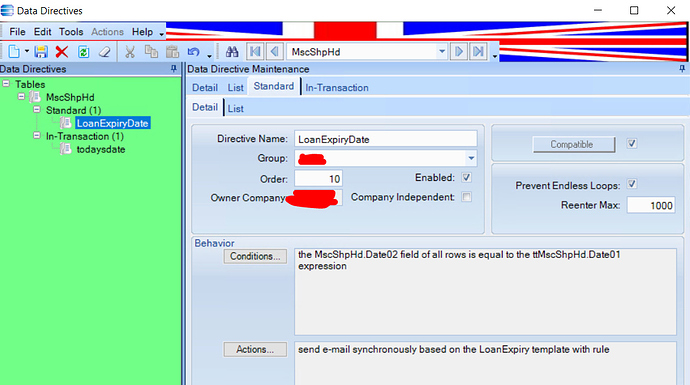
Task: Open the inner List sub-tab
Action: coord(235,108)
